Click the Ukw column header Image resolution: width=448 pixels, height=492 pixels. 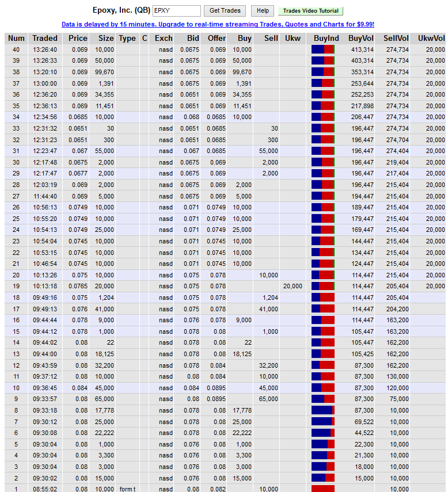pos(293,39)
